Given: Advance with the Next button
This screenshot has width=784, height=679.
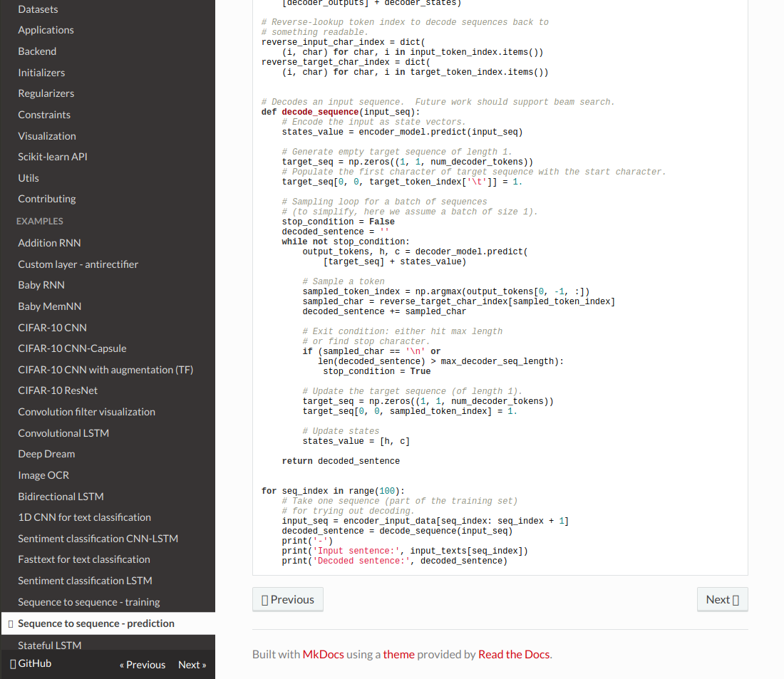Looking at the screenshot, I should 721,598.
